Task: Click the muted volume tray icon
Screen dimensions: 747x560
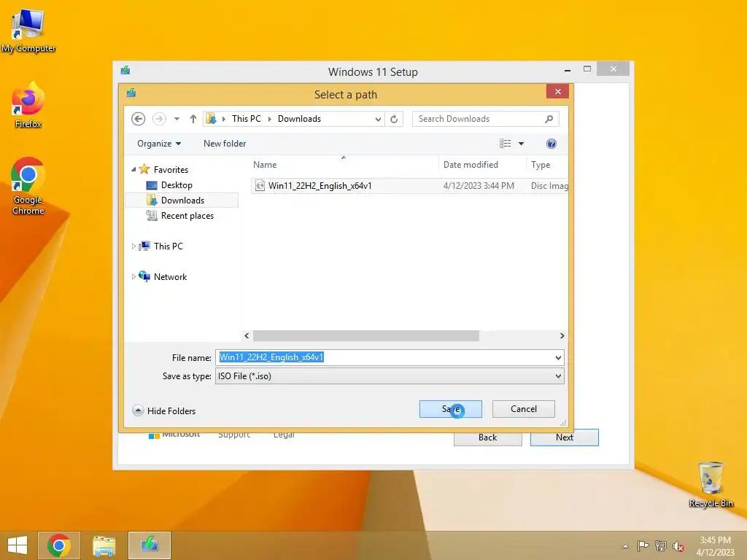Action: (678, 546)
